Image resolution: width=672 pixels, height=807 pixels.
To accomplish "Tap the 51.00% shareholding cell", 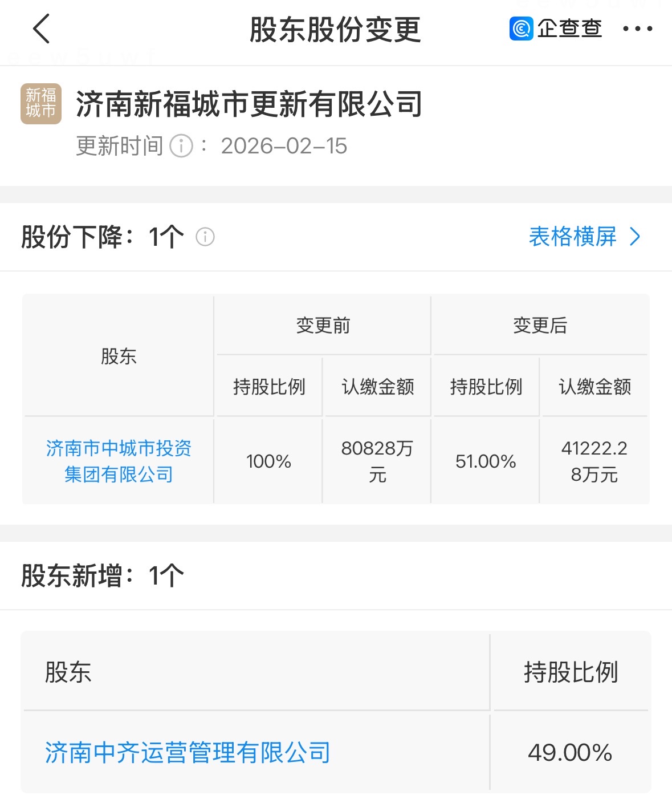I will tap(486, 461).
